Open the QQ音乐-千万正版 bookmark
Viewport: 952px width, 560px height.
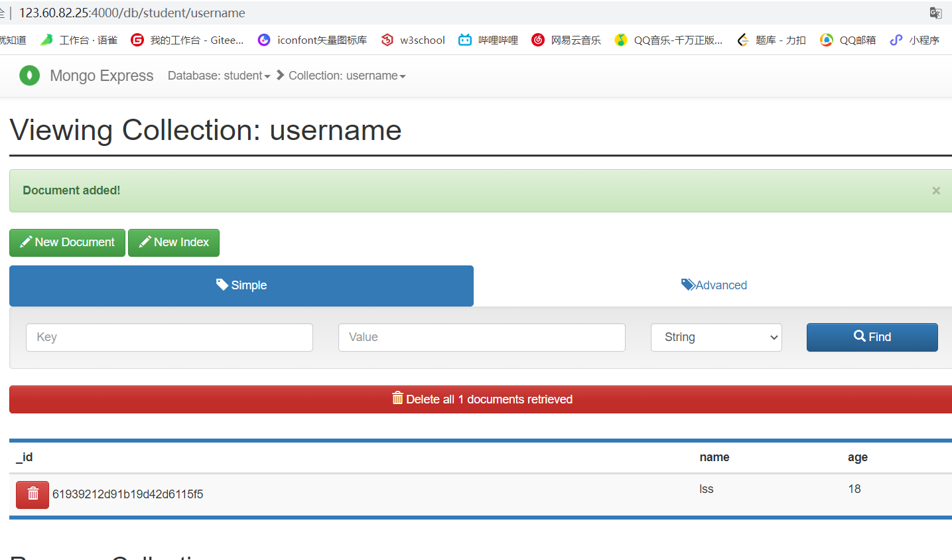669,40
